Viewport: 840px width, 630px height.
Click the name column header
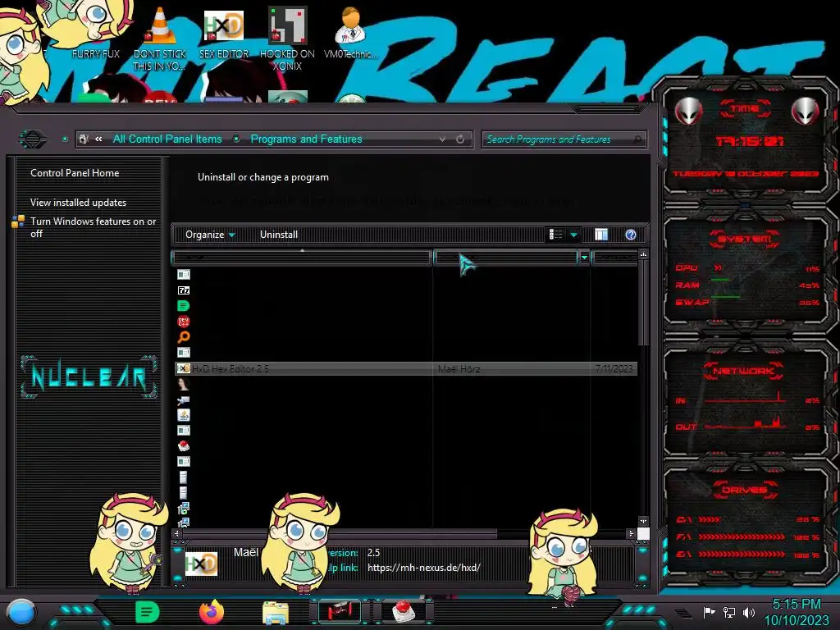(x=302, y=258)
